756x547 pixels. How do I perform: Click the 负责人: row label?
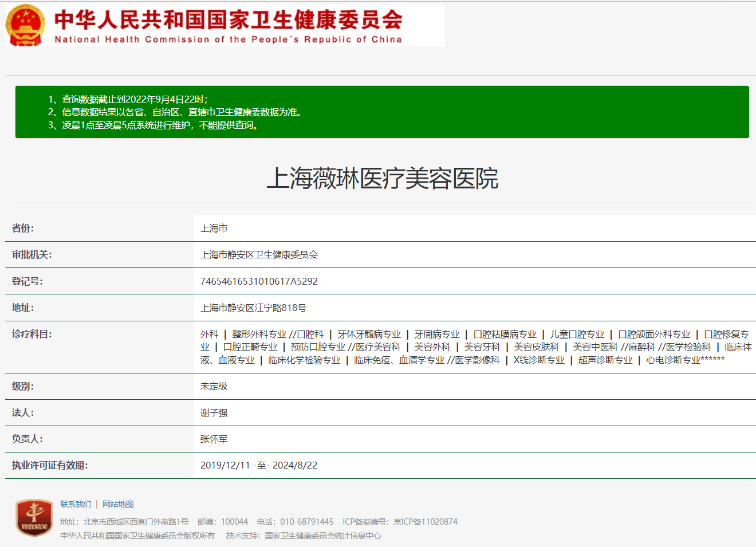(27, 439)
